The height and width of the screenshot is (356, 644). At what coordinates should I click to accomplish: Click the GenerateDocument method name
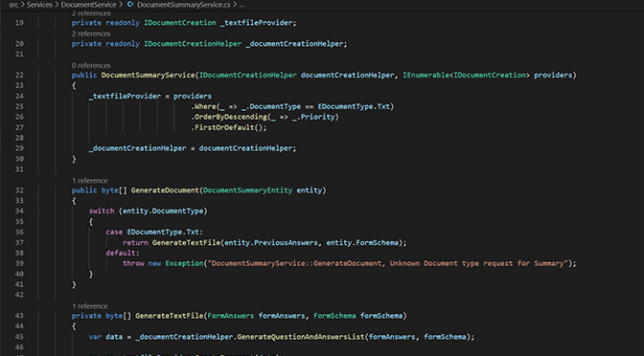165,190
